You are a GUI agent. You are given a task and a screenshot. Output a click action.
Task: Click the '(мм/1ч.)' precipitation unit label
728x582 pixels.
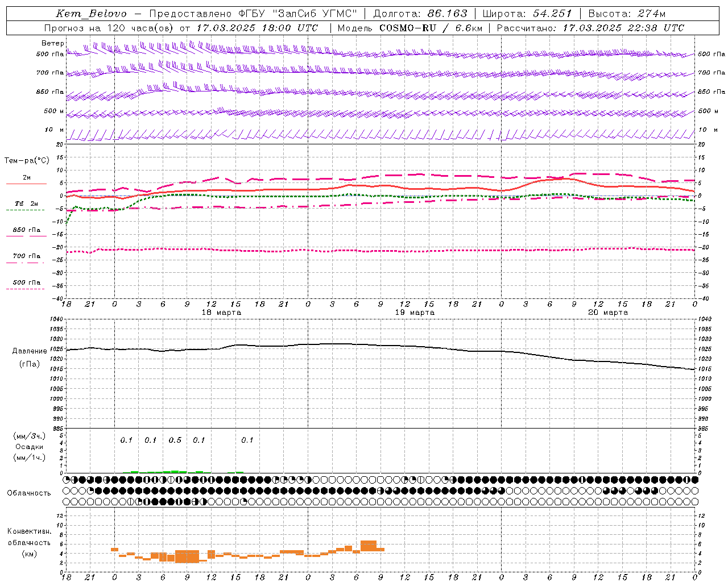(x=29, y=458)
